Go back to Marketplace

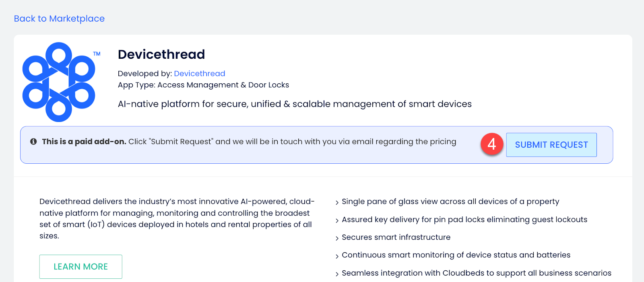pyautogui.click(x=59, y=19)
